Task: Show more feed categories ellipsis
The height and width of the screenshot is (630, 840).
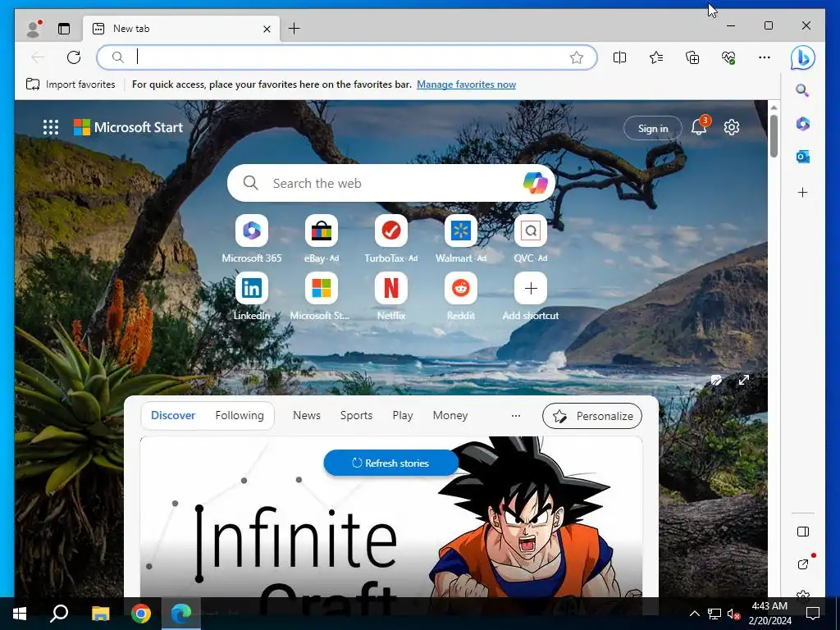Action: click(515, 416)
